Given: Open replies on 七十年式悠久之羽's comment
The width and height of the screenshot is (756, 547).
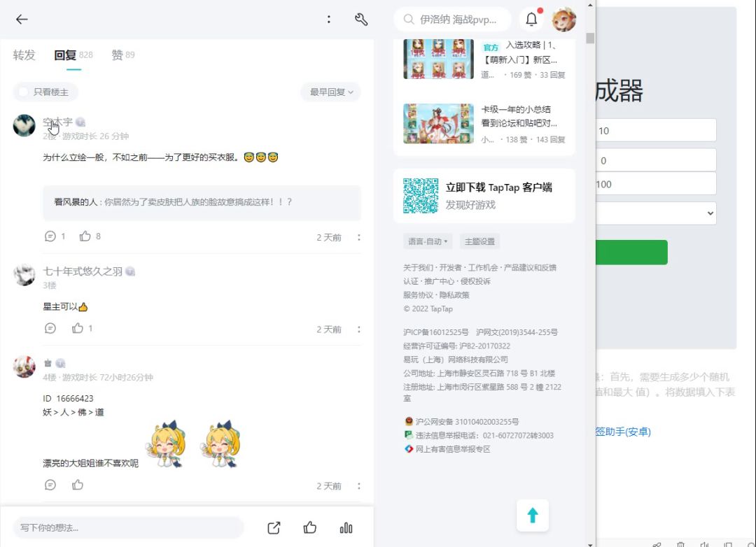Looking at the screenshot, I should click(50, 328).
